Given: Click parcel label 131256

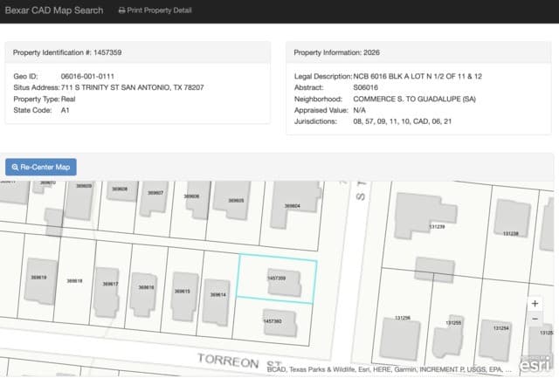Looking at the screenshot, I should (x=403, y=318).
